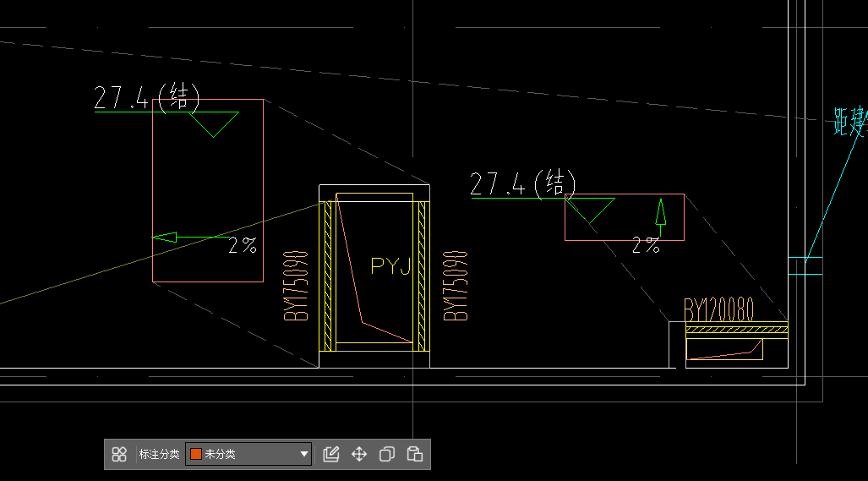Click the green left-pointing slope arrow

(192, 238)
